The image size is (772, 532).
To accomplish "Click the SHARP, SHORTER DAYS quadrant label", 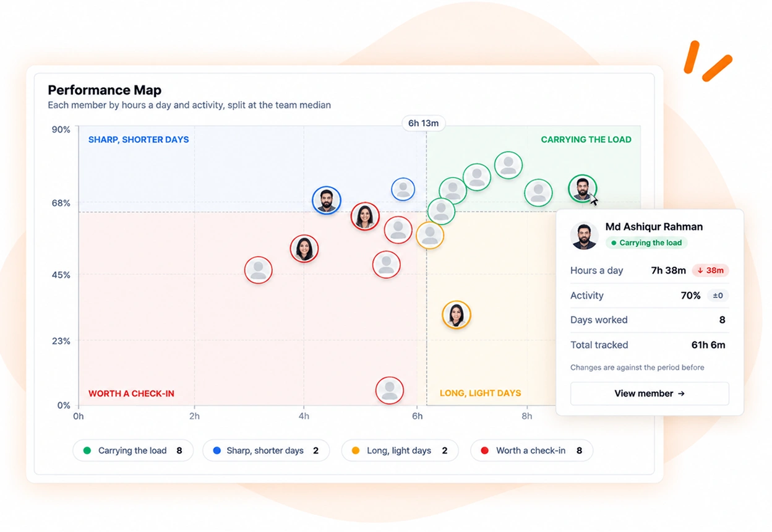I will 139,140.
